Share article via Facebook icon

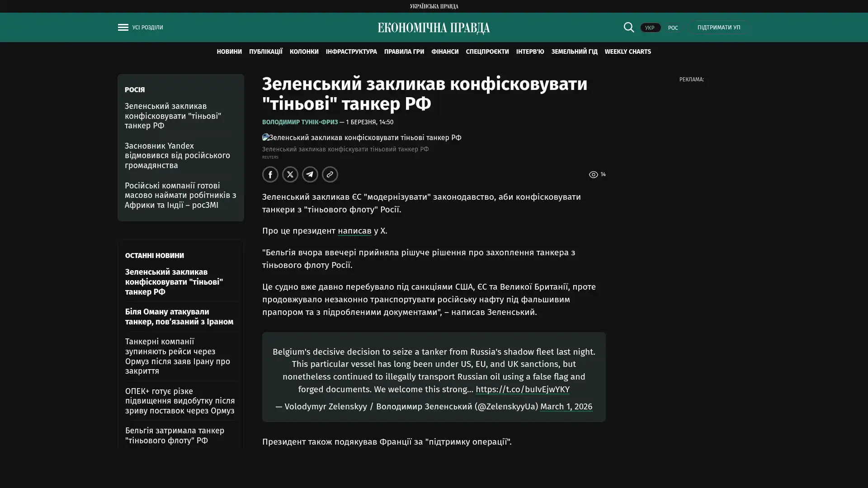[270, 174]
